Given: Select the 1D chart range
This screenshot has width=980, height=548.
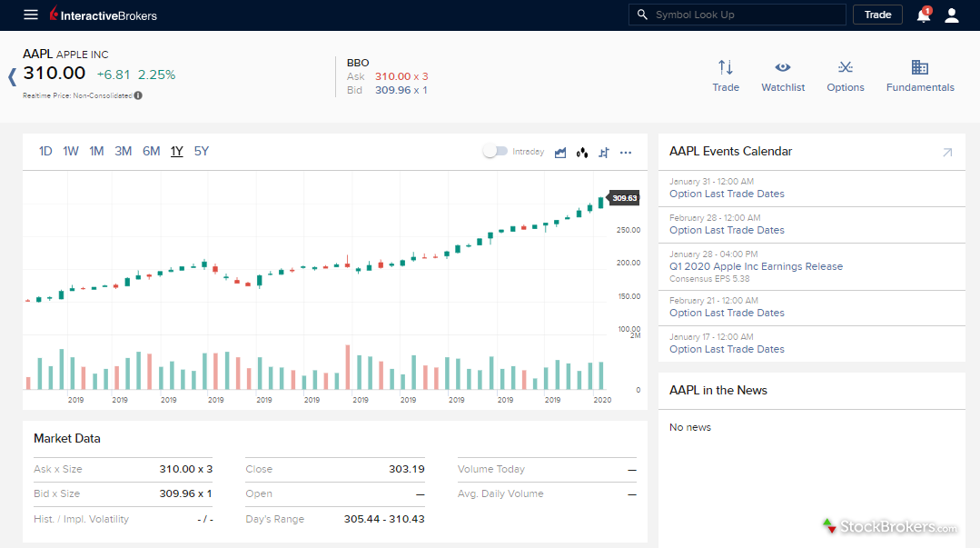Looking at the screenshot, I should coord(45,152).
